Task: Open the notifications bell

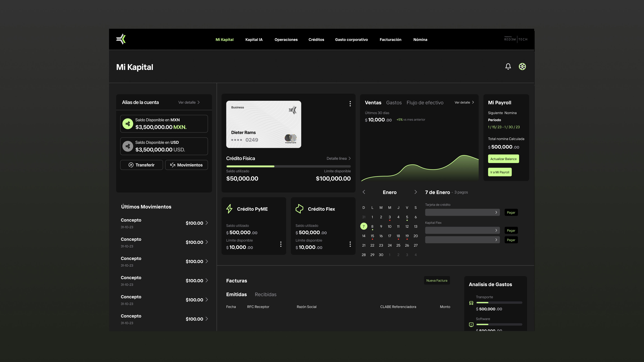Action: point(508,67)
